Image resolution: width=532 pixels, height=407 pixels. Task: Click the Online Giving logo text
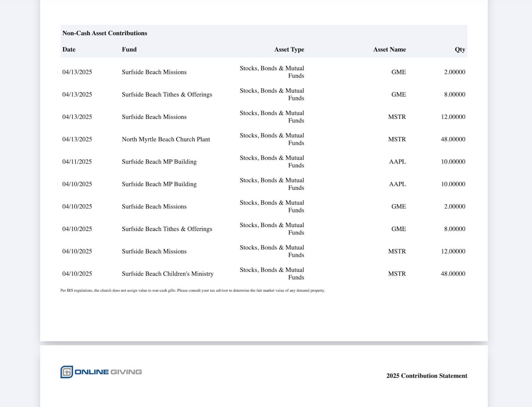pyautogui.click(x=108, y=372)
